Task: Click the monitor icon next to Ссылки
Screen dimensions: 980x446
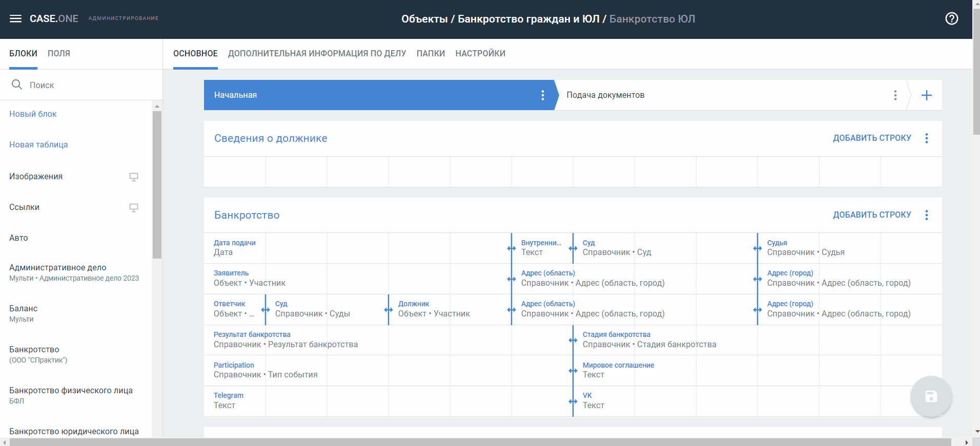Action: (x=134, y=207)
